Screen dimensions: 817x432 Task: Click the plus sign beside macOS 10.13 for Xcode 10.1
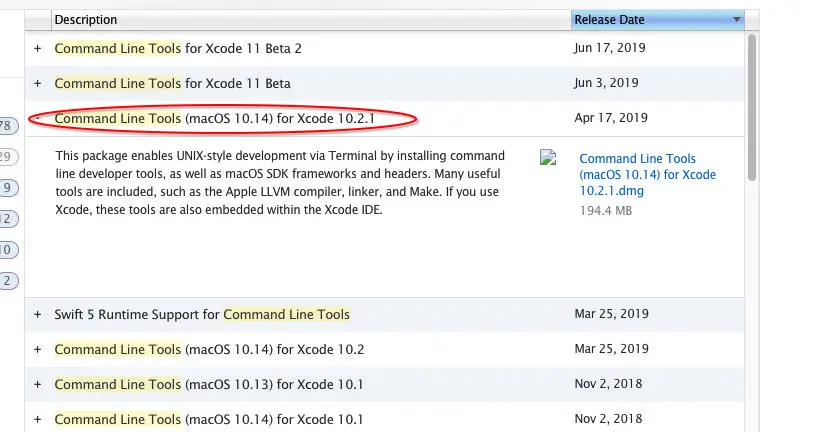[x=38, y=384]
